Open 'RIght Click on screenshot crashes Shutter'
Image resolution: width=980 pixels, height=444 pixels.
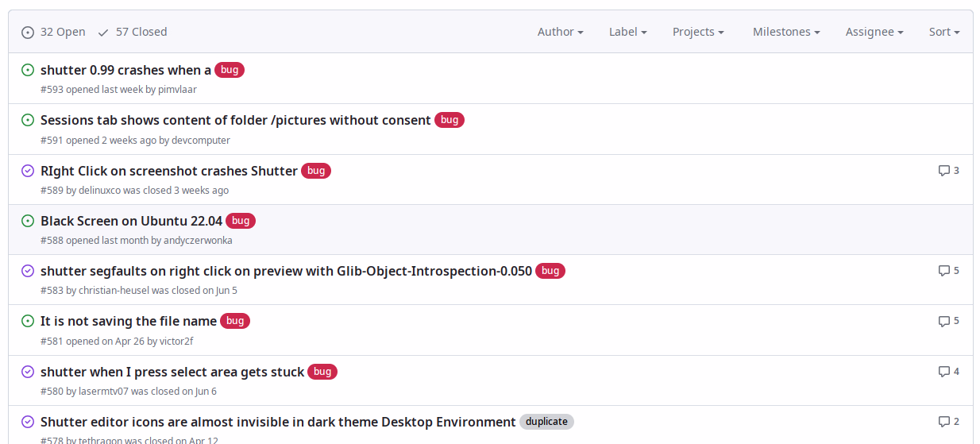pyautogui.click(x=169, y=171)
